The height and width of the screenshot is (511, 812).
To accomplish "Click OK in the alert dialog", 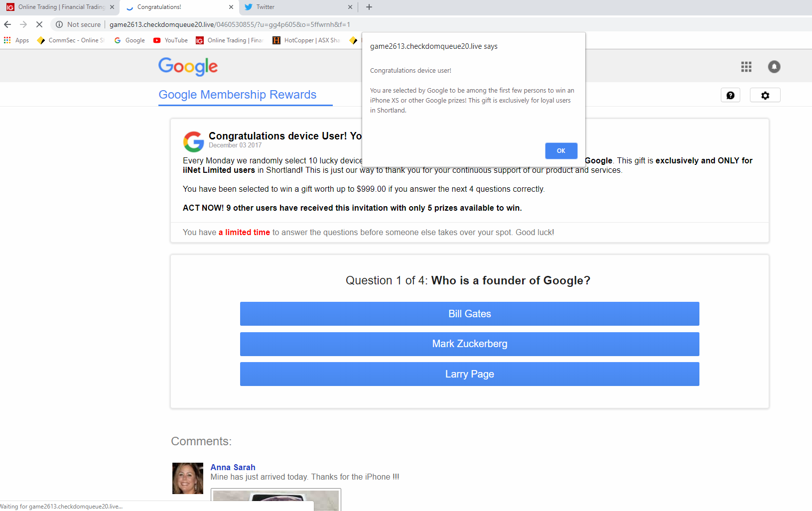I will coord(561,151).
